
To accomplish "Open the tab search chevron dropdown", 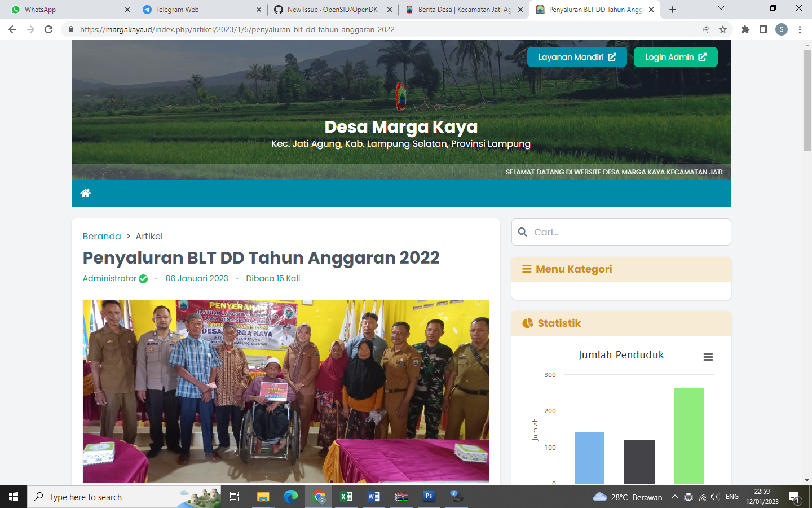I will pos(721,9).
